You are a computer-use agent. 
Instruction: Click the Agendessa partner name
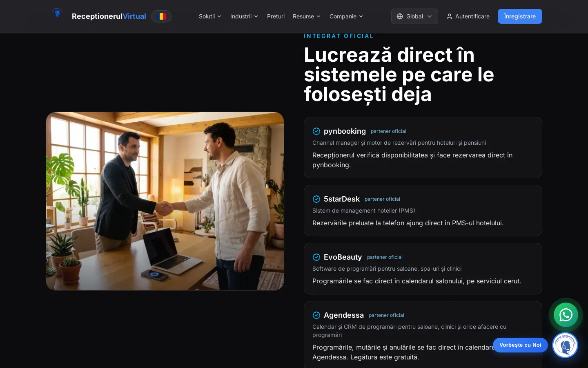tap(344, 315)
